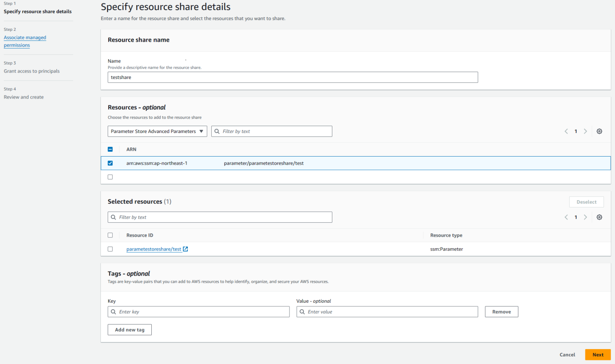Remove the tag row

(502, 312)
